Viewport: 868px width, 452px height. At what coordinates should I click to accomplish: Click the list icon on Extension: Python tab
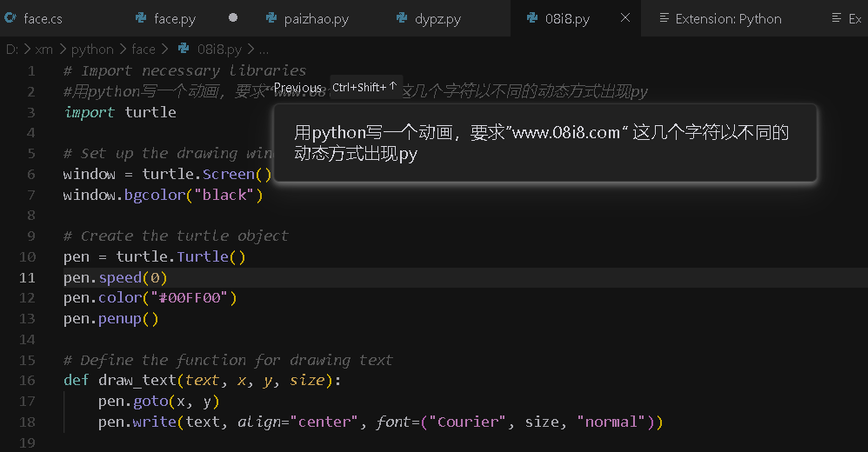pos(664,18)
